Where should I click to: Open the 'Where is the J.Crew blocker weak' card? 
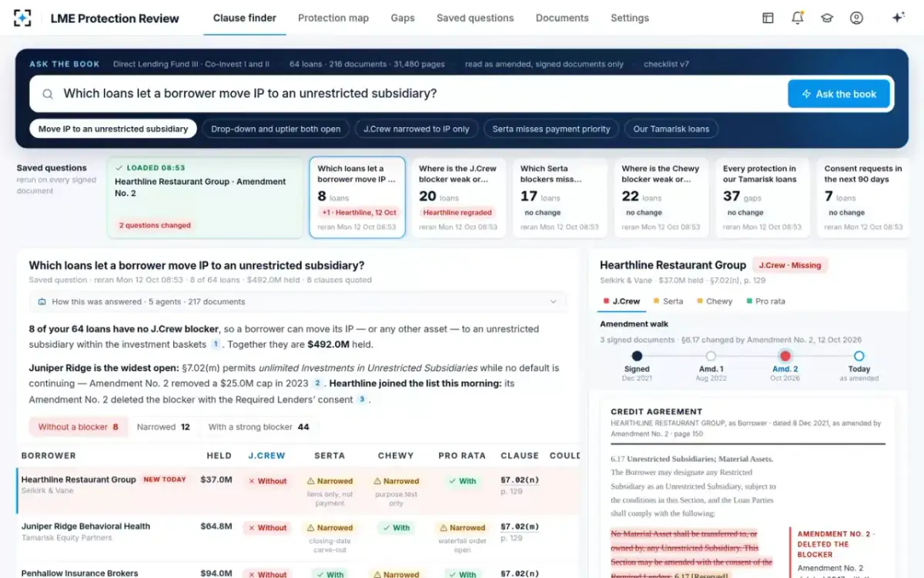click(459, 197)
